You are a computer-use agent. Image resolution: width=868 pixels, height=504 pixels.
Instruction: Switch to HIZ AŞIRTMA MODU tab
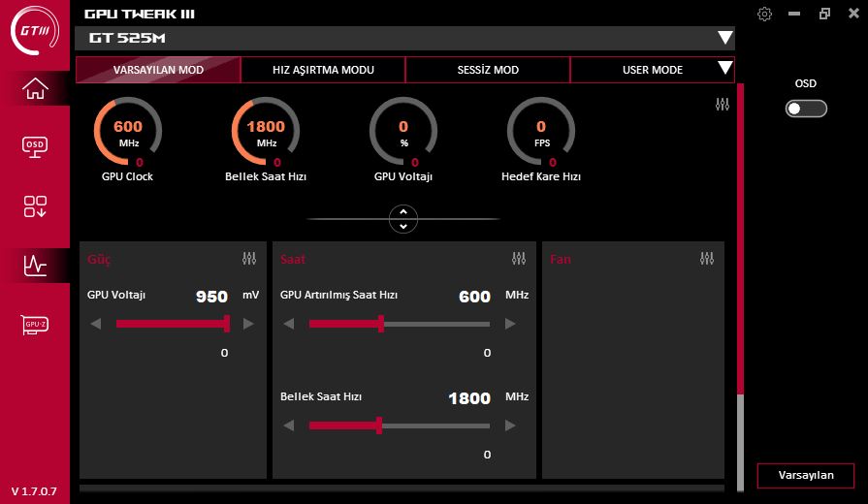coord(323,70)
